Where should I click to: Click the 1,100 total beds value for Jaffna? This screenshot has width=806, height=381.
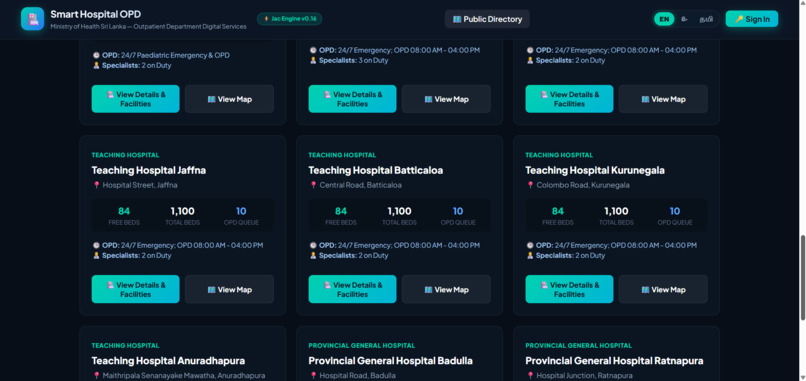tap(182, 211)
